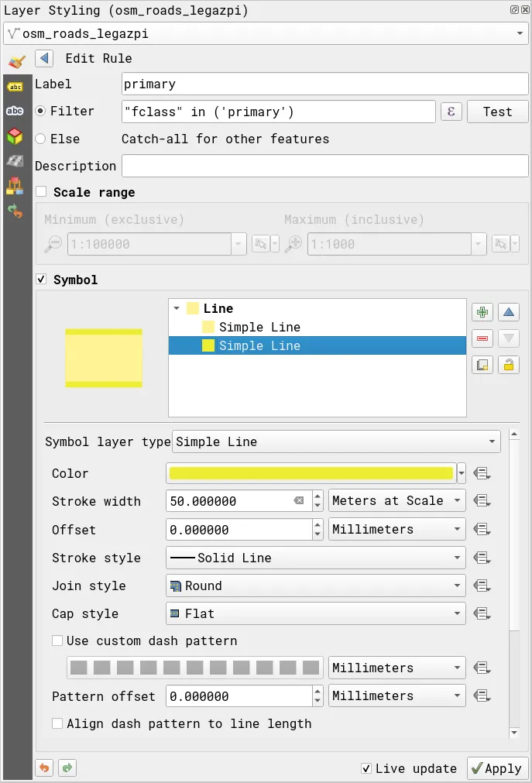Open the Stroke style dropdown
532x783 pixels.
pyautogui.click(x=315, y=558)
